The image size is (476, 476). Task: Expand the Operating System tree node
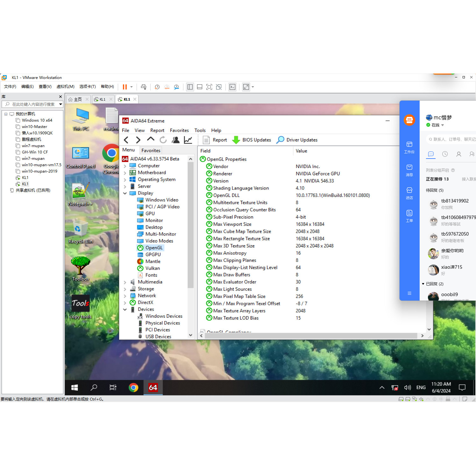[x=125, y=180]
